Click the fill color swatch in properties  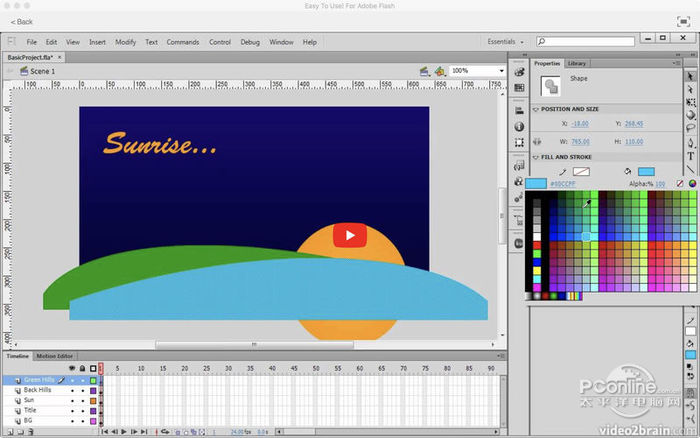pos(645,172)
